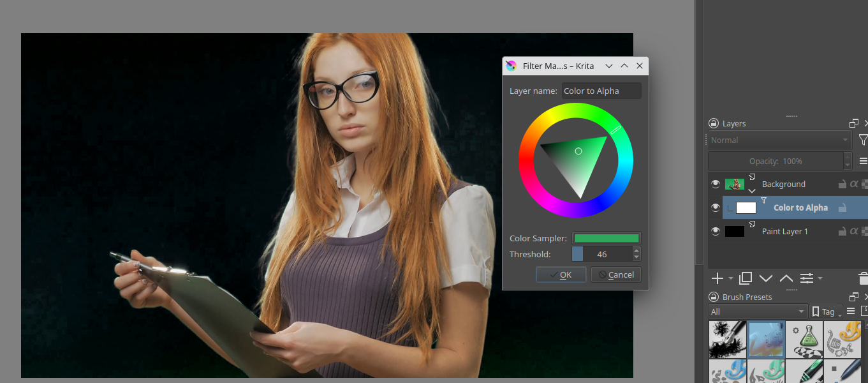Float the Layers docker
Viewport: 868px width, 383px height.
point(854,123)
